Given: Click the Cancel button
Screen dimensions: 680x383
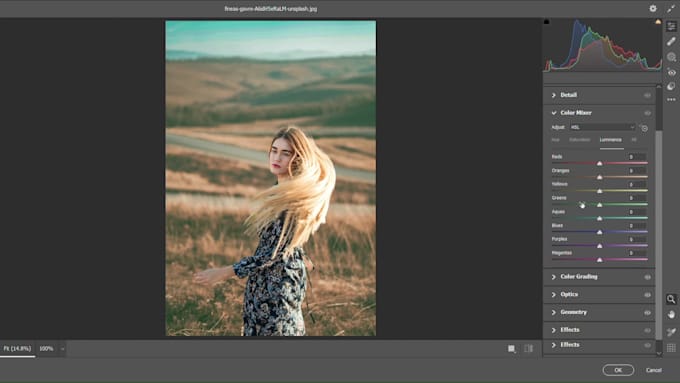Looking at the screenshot, I should pos(654,370).
